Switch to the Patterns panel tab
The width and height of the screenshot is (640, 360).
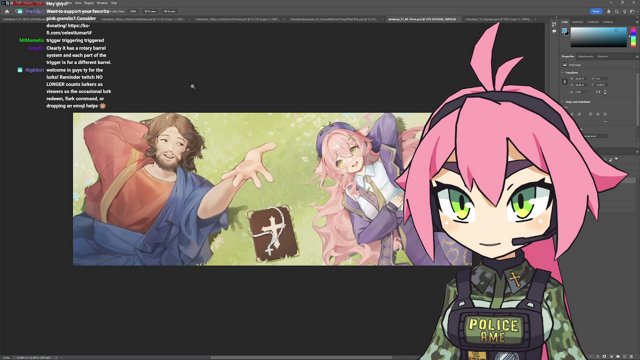tap(608, 22)
